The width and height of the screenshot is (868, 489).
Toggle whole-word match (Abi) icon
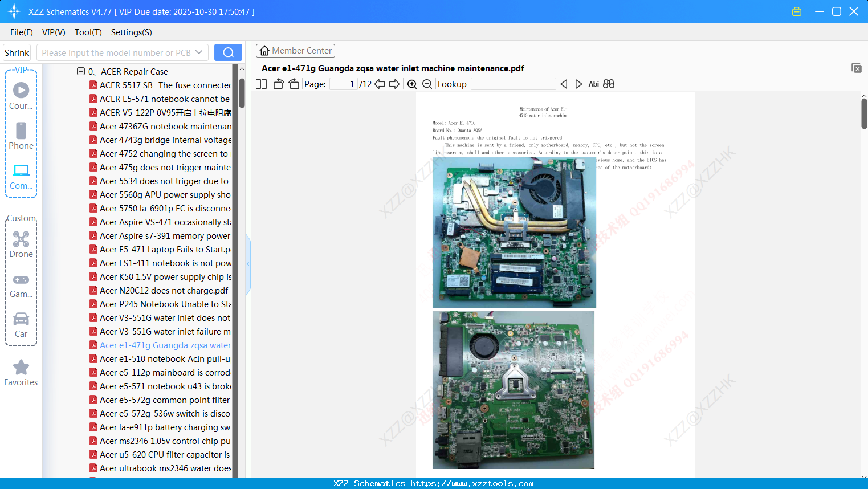(x=593, y=84)
